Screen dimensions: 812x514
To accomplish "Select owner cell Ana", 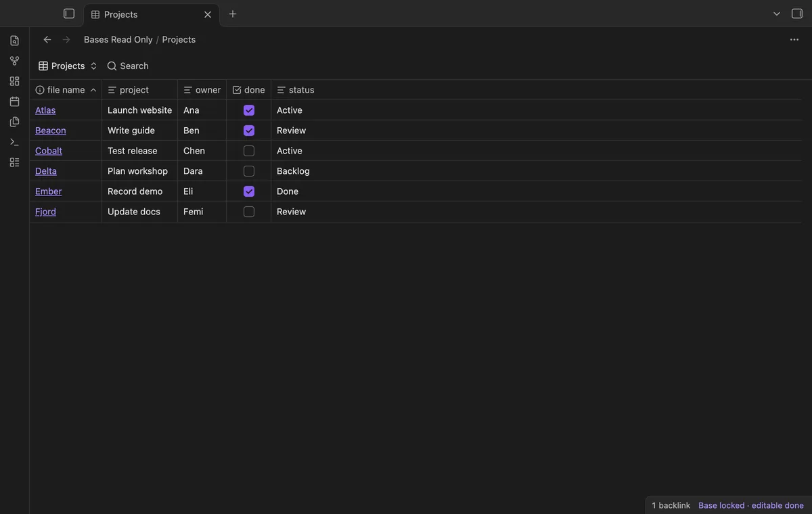I will [x=202, y=110].
